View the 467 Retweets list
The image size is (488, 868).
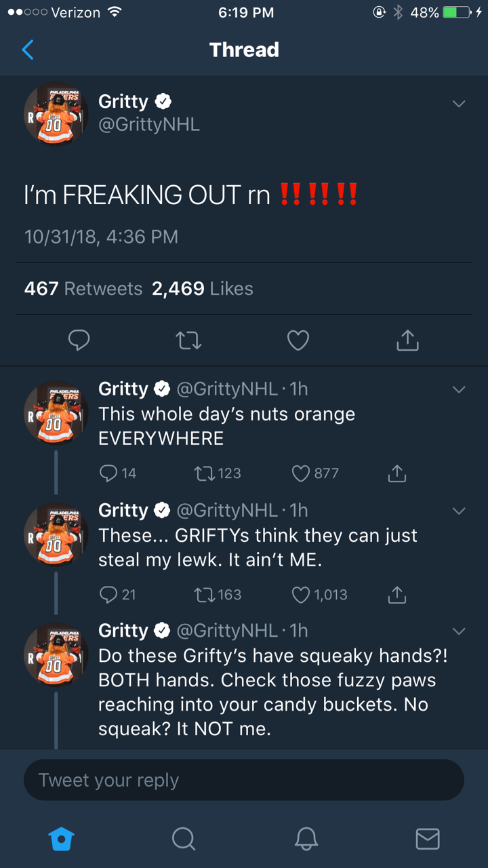coord(83,289)
